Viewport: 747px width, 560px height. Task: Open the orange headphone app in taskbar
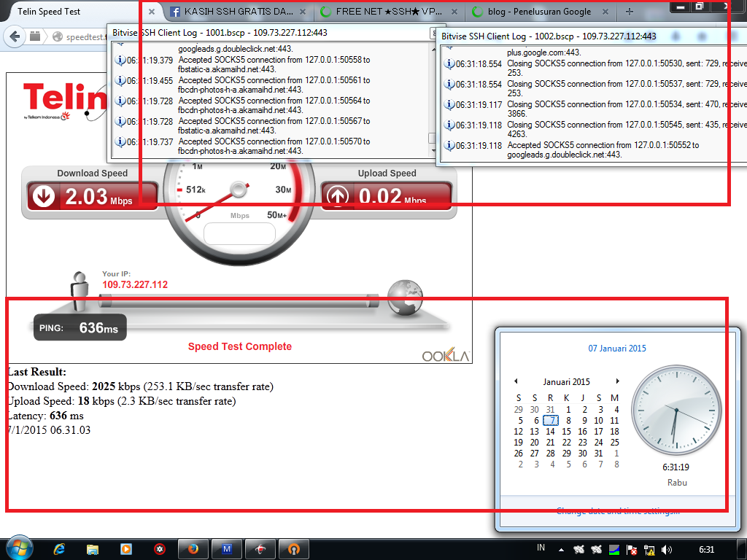293,550
